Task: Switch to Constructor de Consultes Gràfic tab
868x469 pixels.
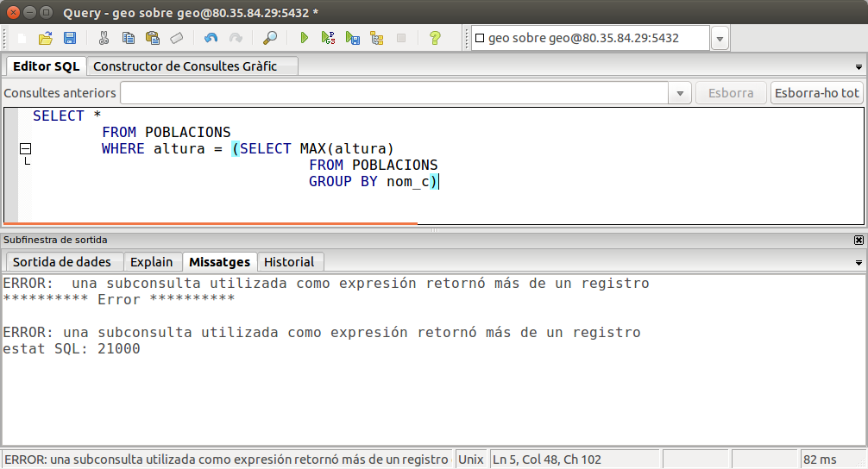Action: [x=185, y=66]
